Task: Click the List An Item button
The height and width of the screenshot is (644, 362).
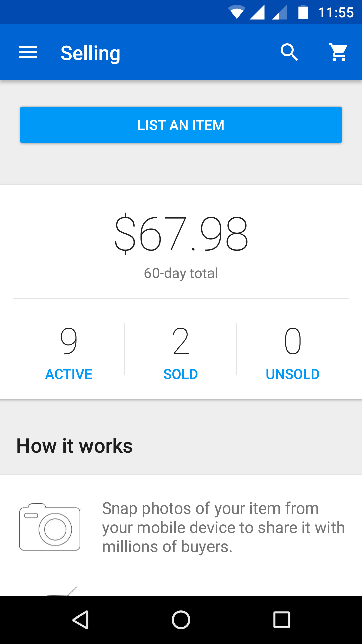Action: pyautogui.click(x=181, y=125)
